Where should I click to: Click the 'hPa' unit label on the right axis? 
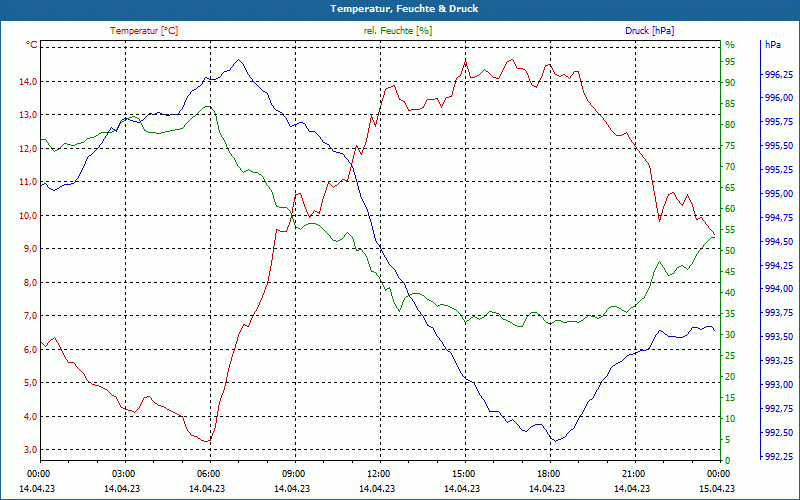coord(773,45)
